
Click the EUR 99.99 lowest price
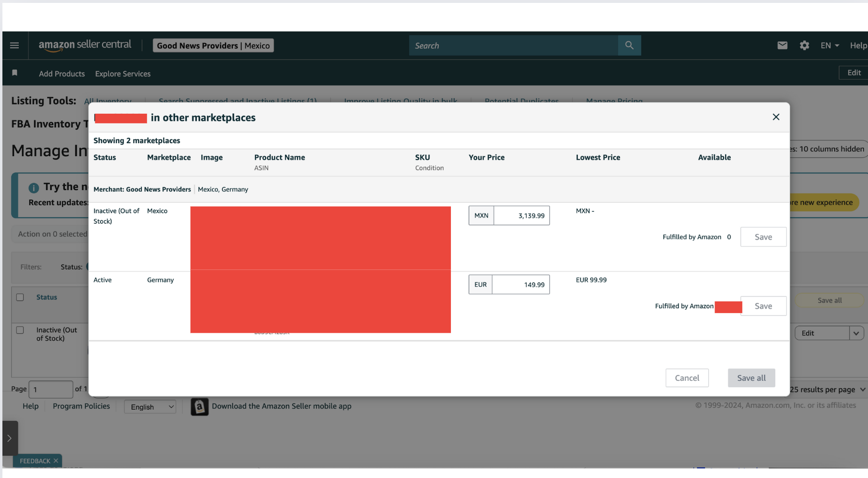click(591, 280)
